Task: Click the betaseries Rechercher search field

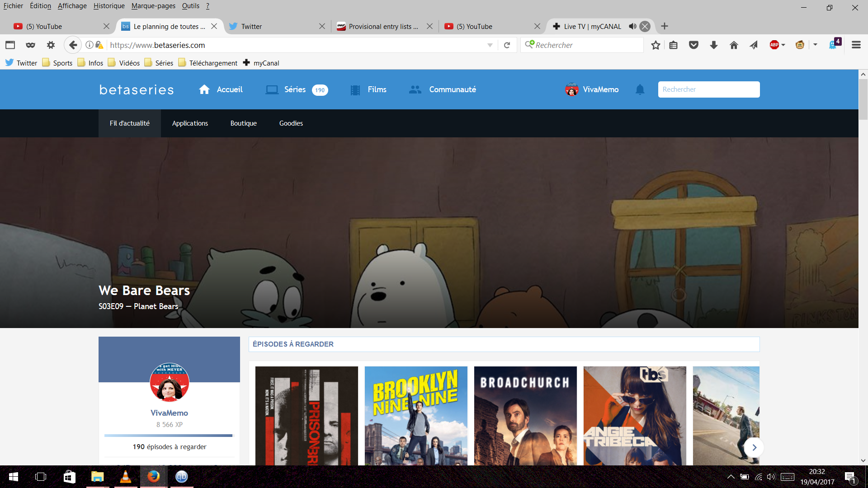Action: coord(708,89)
